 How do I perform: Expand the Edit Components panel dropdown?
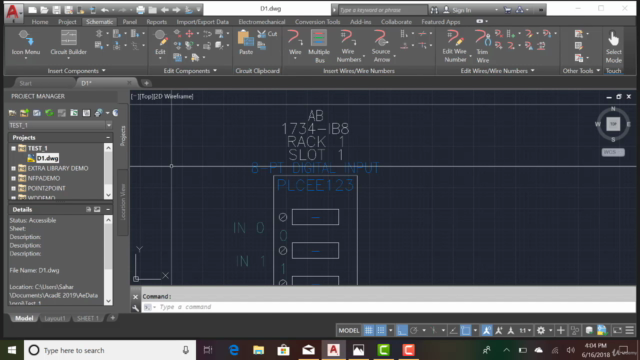pos(215,71)
